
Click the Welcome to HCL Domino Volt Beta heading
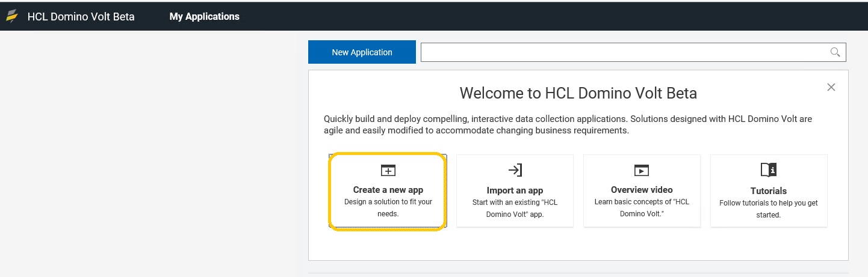[x=578, y=93]
